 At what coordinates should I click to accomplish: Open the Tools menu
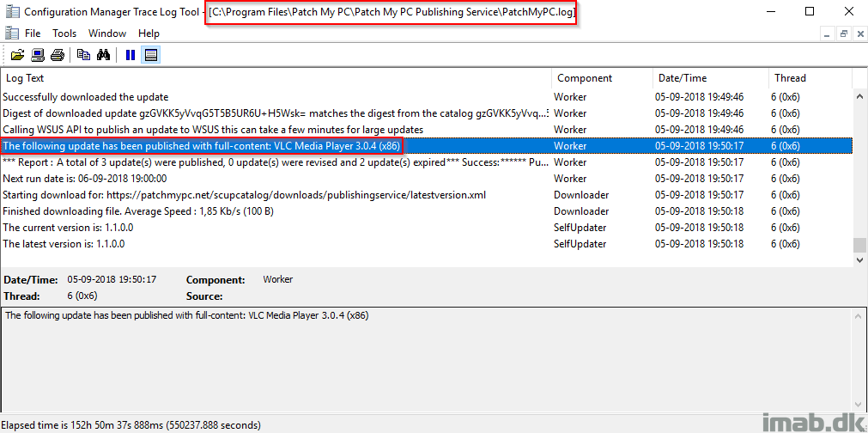[x=64, y=34]
